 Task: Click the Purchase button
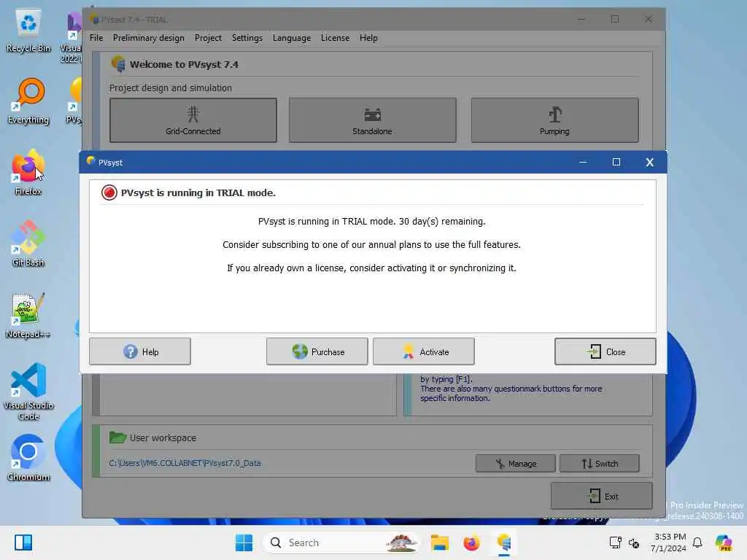click(x=317, y=351)
